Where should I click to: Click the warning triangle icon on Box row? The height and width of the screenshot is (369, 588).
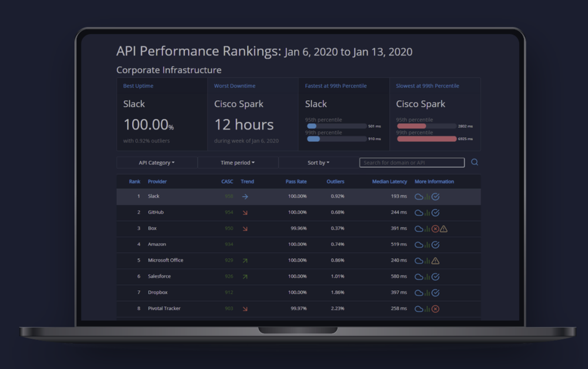pyautogui.click(x=443, y=228)
